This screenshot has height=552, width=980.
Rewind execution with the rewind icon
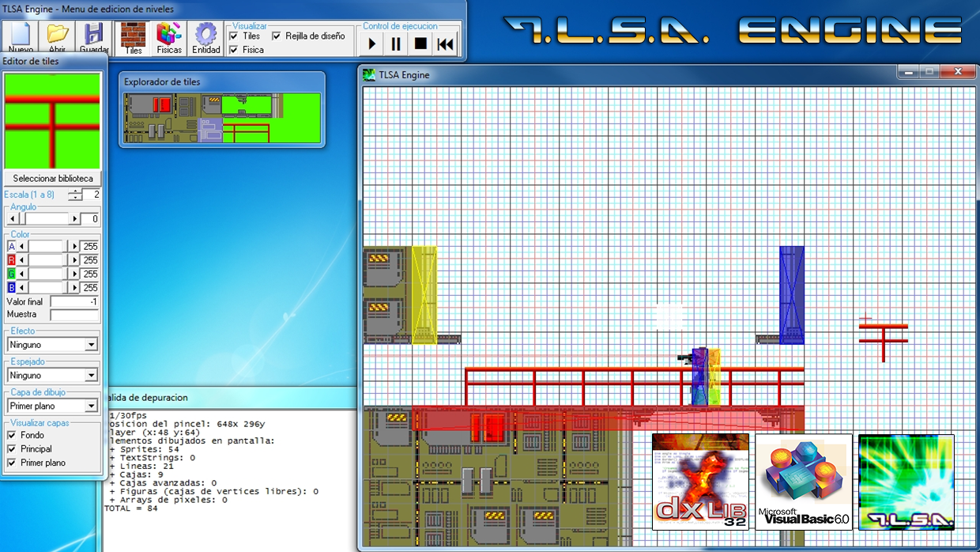tap(445, 43)
